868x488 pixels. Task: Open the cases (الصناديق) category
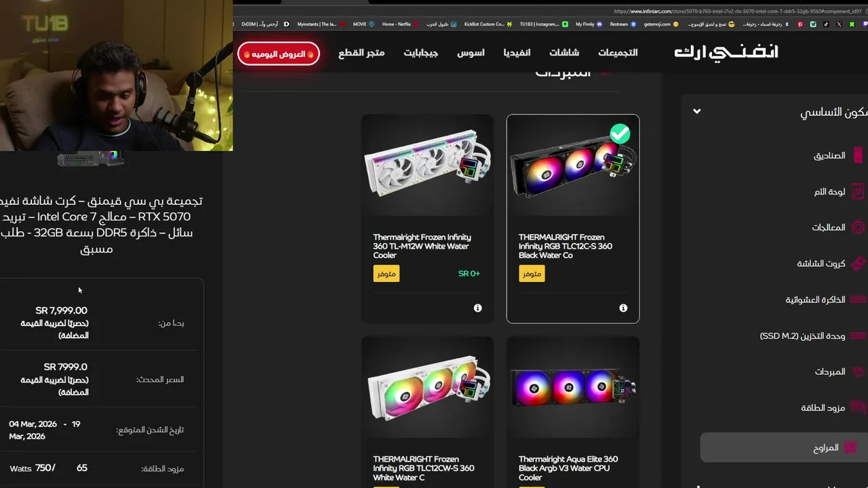829,155
